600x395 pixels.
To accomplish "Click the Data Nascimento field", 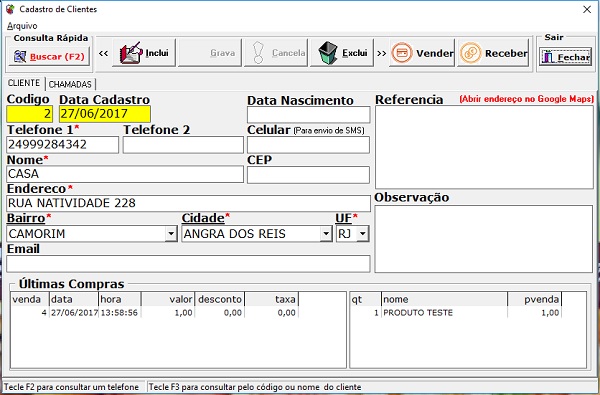I will 308,115.
